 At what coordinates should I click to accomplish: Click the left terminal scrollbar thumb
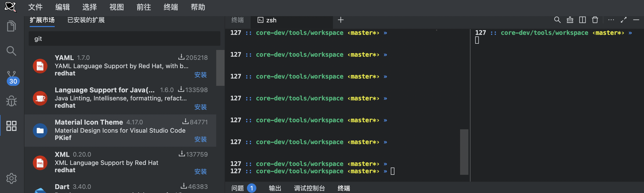tap(464, 152)
